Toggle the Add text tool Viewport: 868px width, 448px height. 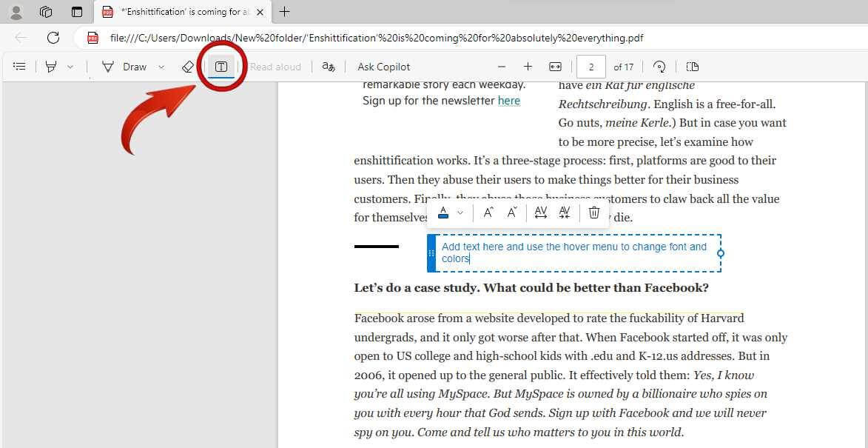[x=221, y=67]
